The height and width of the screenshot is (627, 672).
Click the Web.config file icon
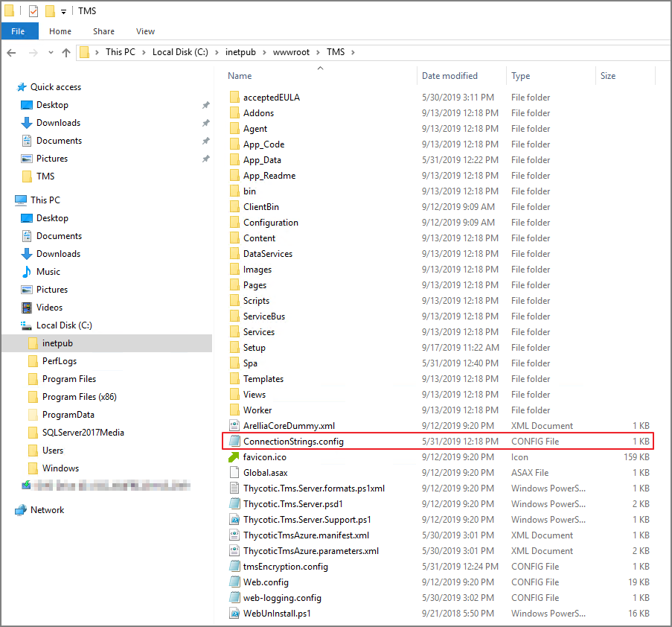tap(234, 582)
